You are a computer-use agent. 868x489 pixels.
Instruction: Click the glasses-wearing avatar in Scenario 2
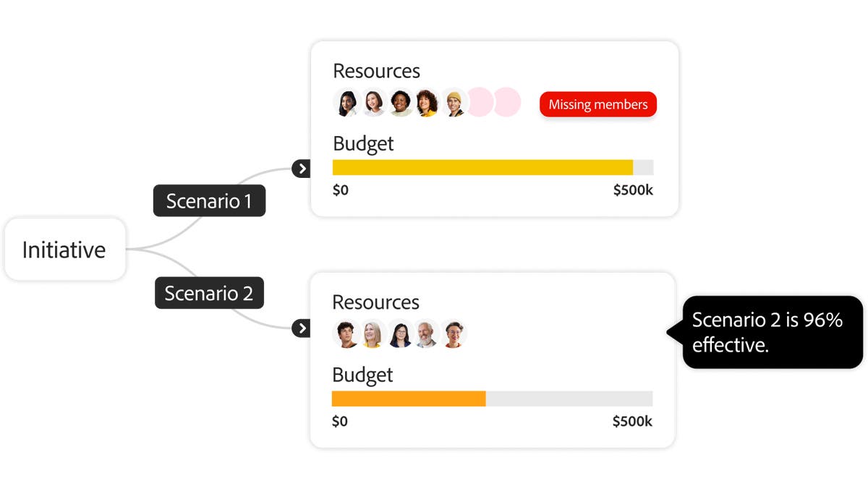(x=399, y=333)
